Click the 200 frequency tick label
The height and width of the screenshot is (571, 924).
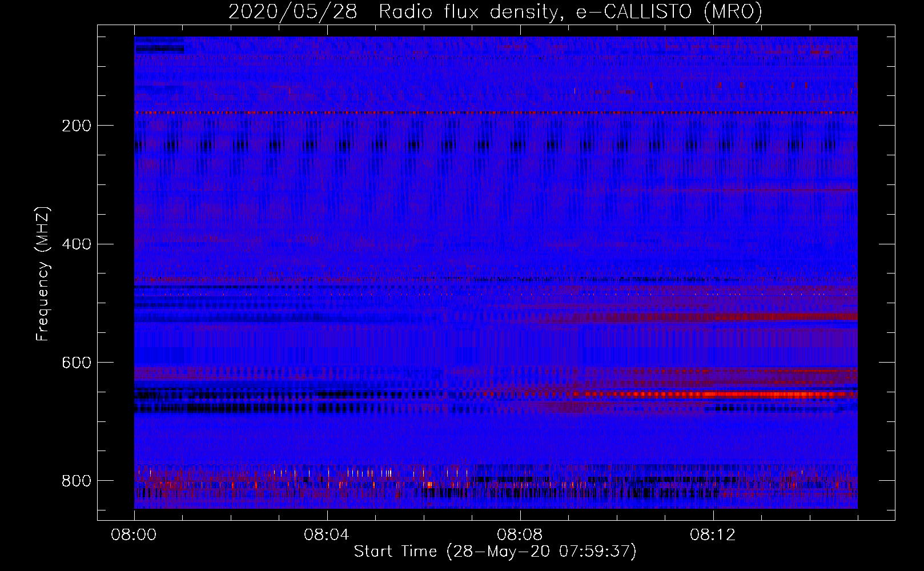click(x=77, y=126)
